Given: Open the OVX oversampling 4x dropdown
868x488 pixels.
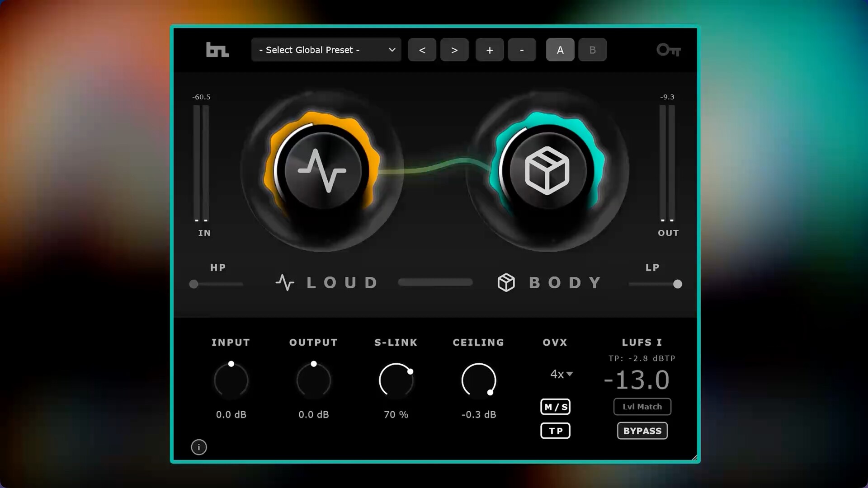Looking at the screenshot, I should click(x=561, y=374).
